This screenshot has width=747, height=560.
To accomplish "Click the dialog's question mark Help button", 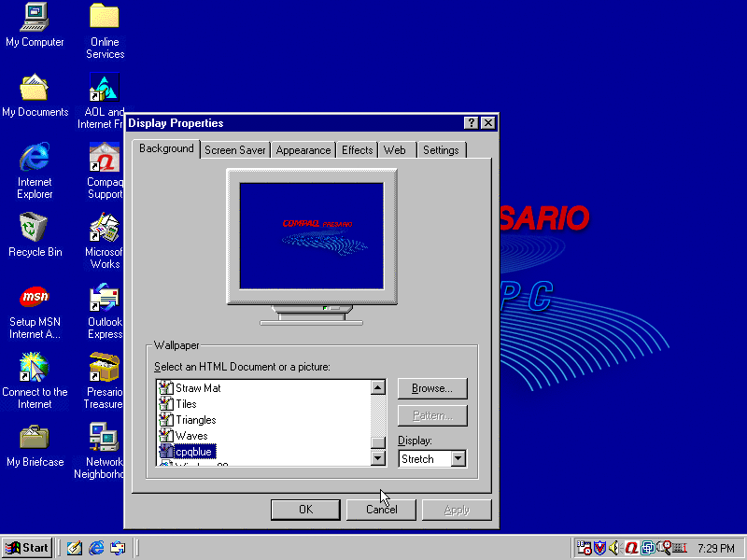I will 472,123.
